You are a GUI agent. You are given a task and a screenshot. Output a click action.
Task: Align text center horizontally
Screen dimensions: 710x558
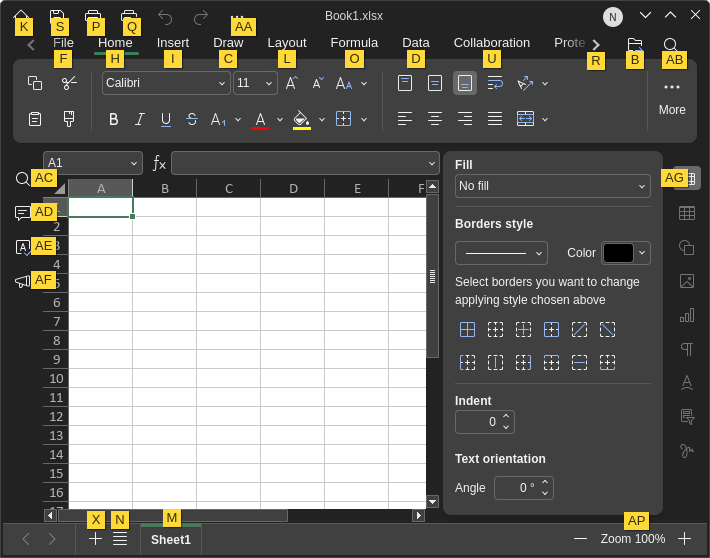(x=435, y=119)
